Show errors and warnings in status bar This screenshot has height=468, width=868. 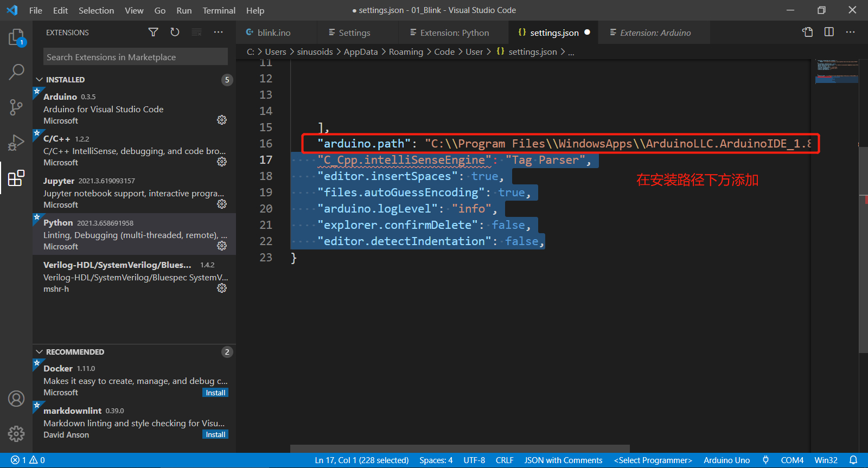(28, 460)
